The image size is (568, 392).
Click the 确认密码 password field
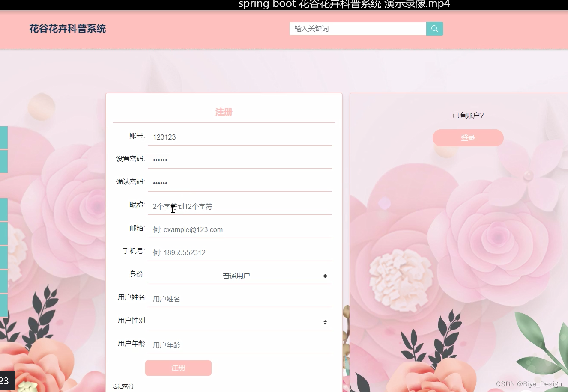tap(240, 183)
